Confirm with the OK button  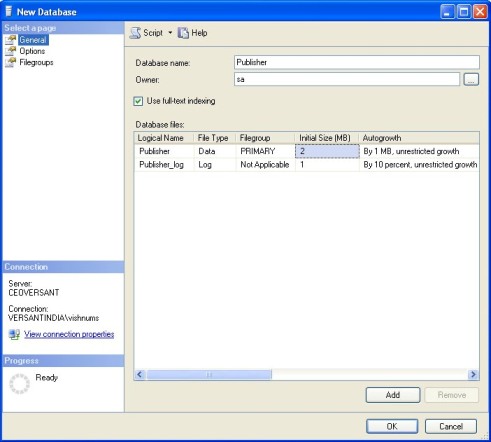click(x=392, y=426)
